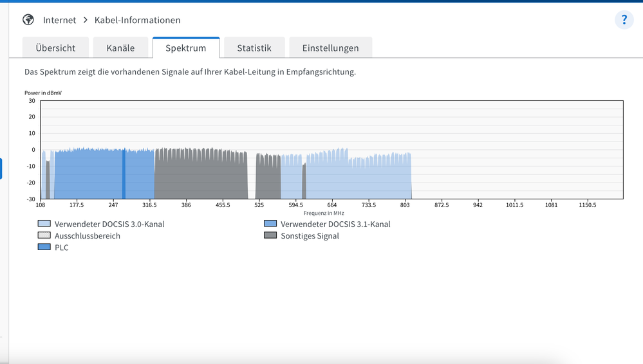Click the Sonstiges Signal legend swatch

[x=270, y=236]
